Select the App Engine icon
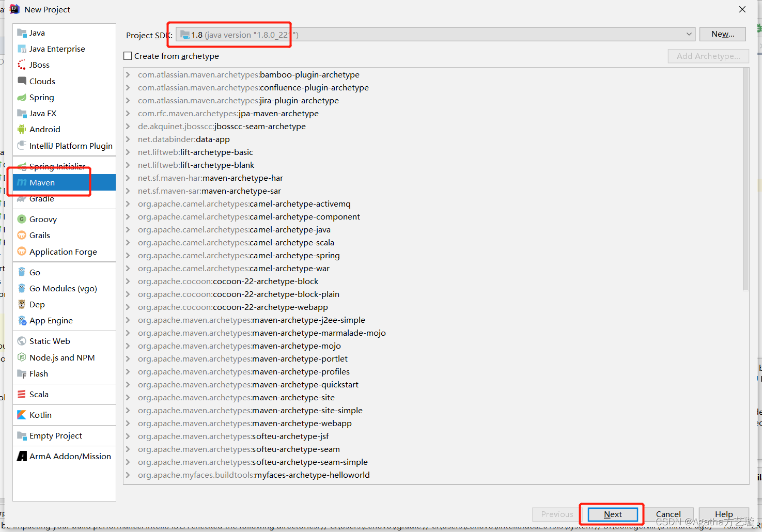This screenshot has height=532, width=762. click(22, 320)
